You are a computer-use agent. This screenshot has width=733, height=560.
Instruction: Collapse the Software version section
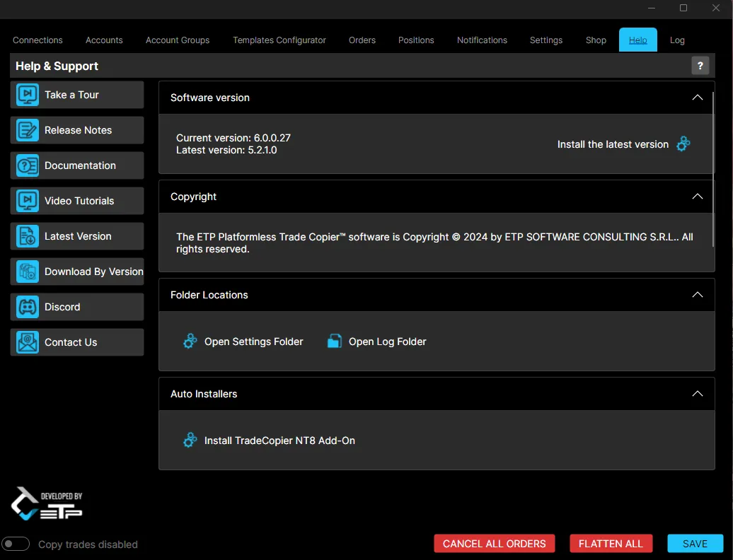(x=697, y=97)
